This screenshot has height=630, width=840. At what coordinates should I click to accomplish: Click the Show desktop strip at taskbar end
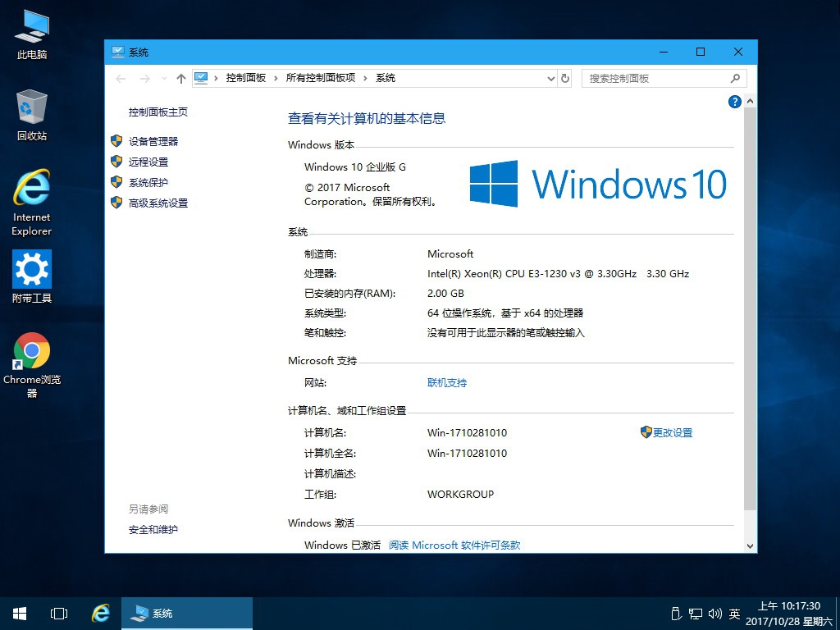pos(838,614)
